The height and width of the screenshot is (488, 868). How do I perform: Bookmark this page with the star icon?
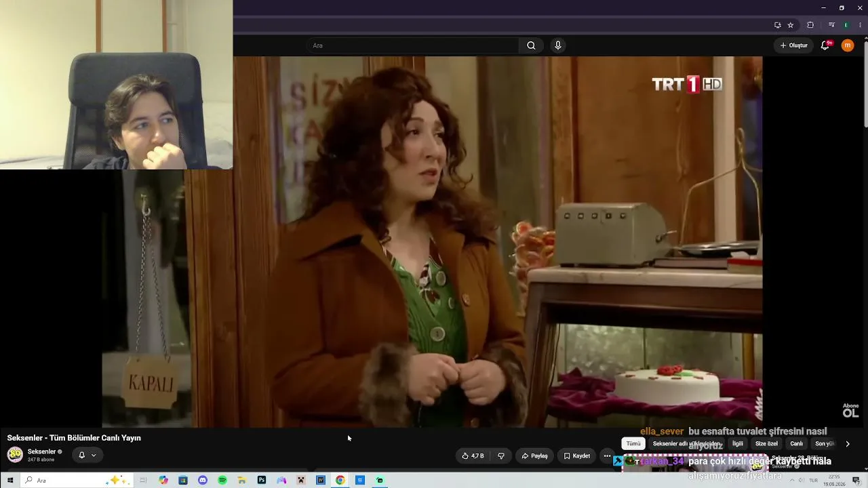coord(791,25)
